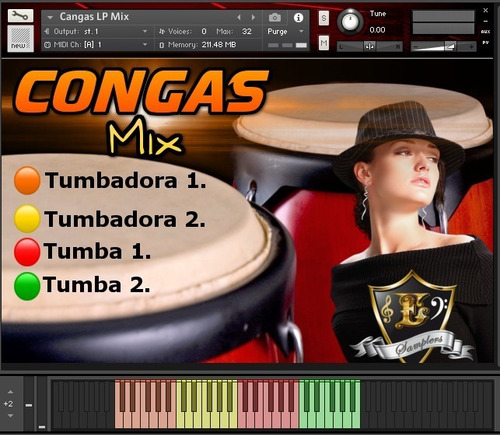Expand the menu arrow beside Cangas LP Mix

(50, 17)
